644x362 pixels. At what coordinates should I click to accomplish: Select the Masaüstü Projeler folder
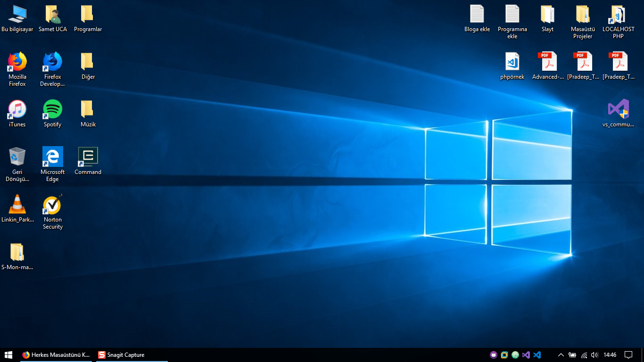[x=583, y=21]
